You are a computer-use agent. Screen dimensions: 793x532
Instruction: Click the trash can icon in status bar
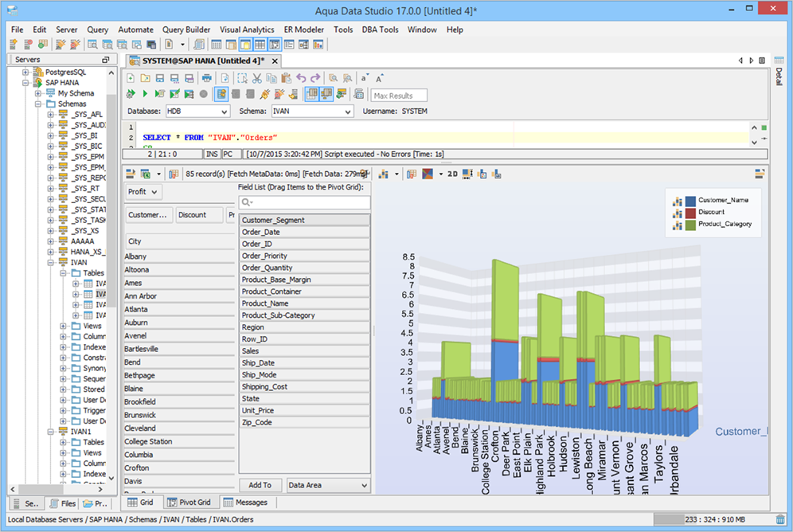click(780, 519)
